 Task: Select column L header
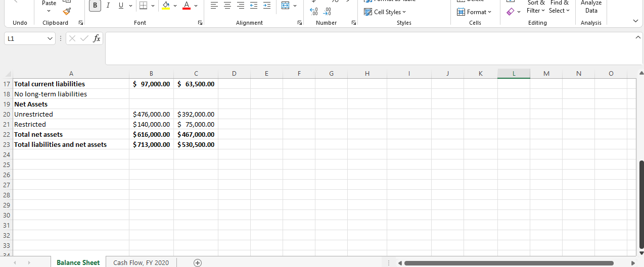pos(514,74)
